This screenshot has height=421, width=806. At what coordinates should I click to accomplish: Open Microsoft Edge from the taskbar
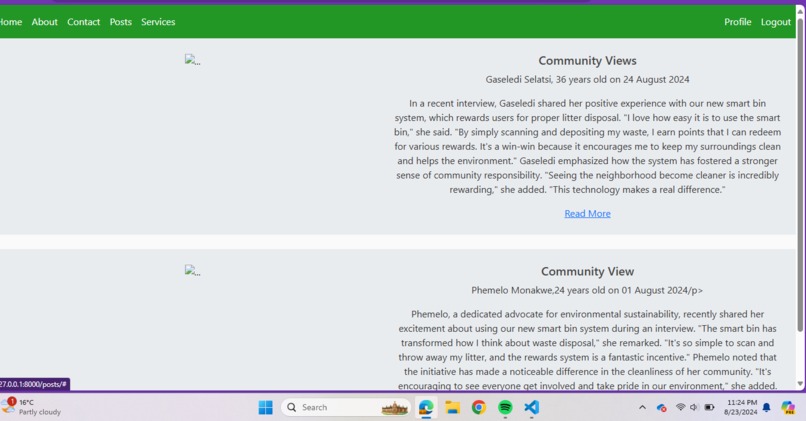tap(426, 408)
